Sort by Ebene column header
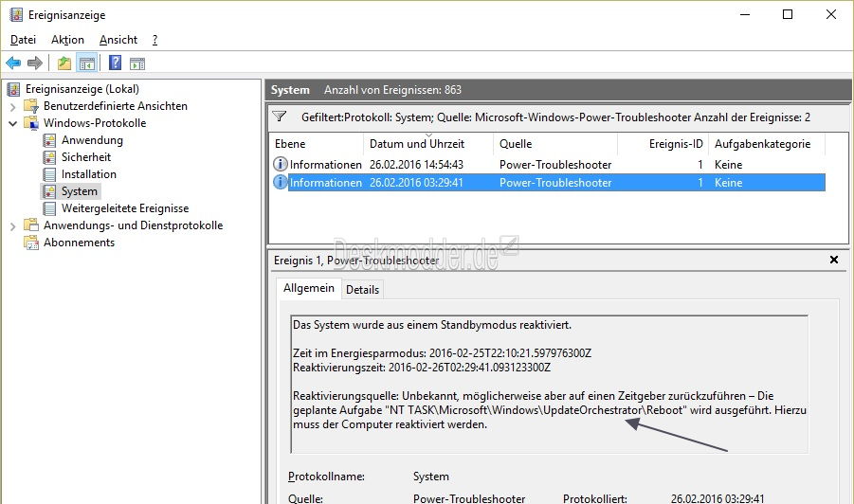 click(317, 144)
